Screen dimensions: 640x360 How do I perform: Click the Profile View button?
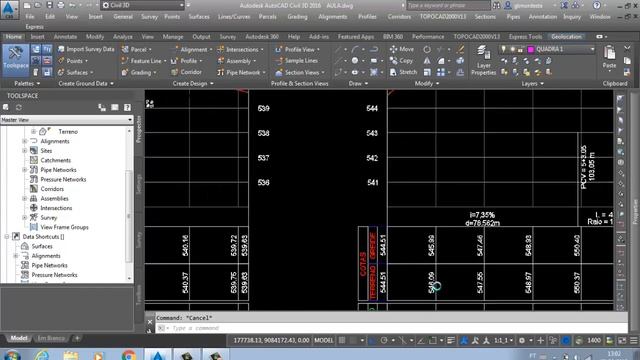click(x=297, y=49)
